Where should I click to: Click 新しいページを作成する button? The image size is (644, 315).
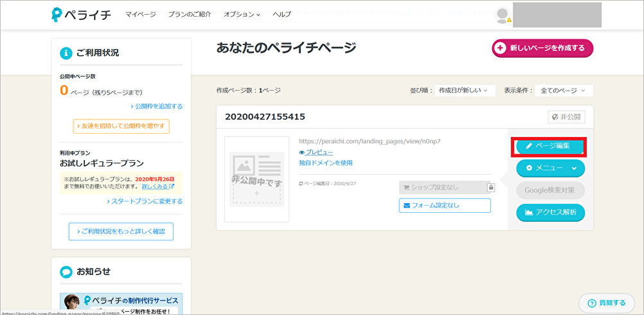(x=542, y=48)
